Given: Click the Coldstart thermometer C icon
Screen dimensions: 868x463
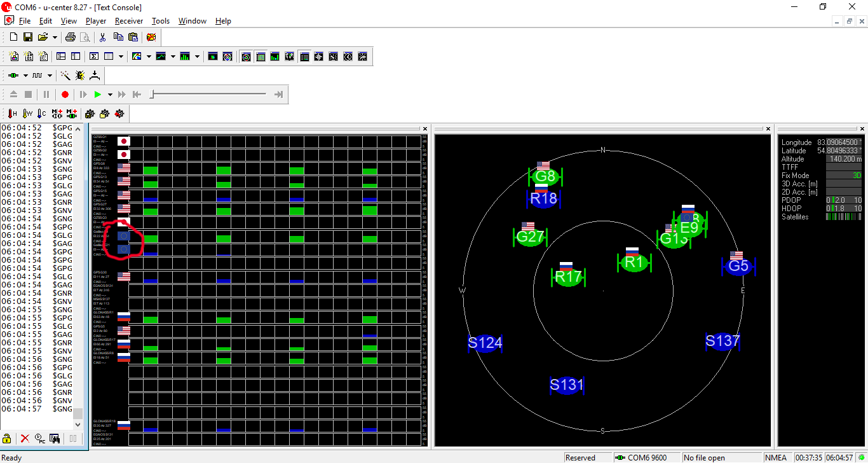Looking at the screenshot, I should (x=41, y=114).
